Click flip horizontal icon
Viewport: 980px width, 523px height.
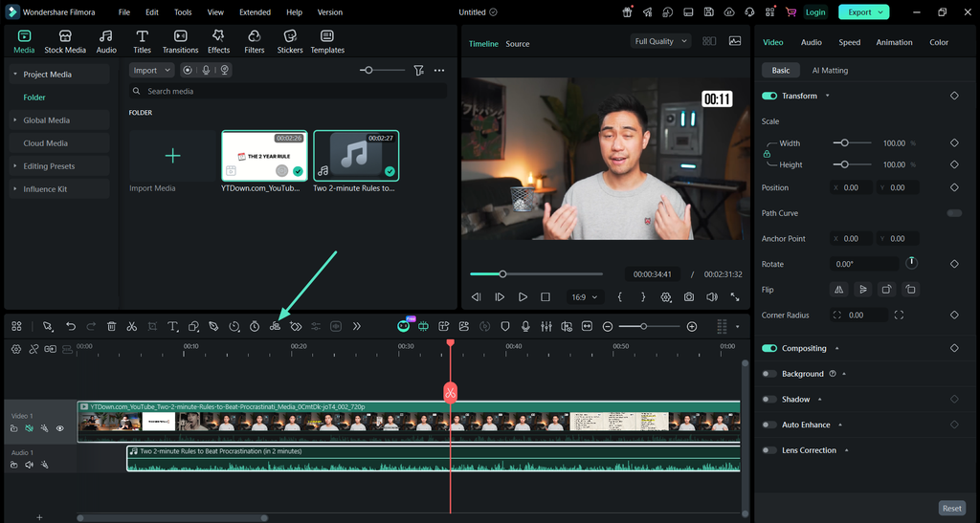click(838, 290)
